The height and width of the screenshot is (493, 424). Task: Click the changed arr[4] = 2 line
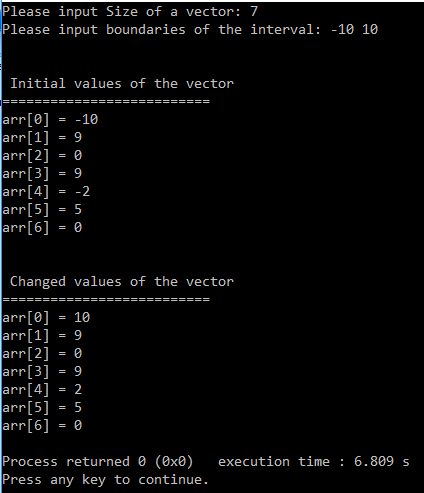coord(42,390)
